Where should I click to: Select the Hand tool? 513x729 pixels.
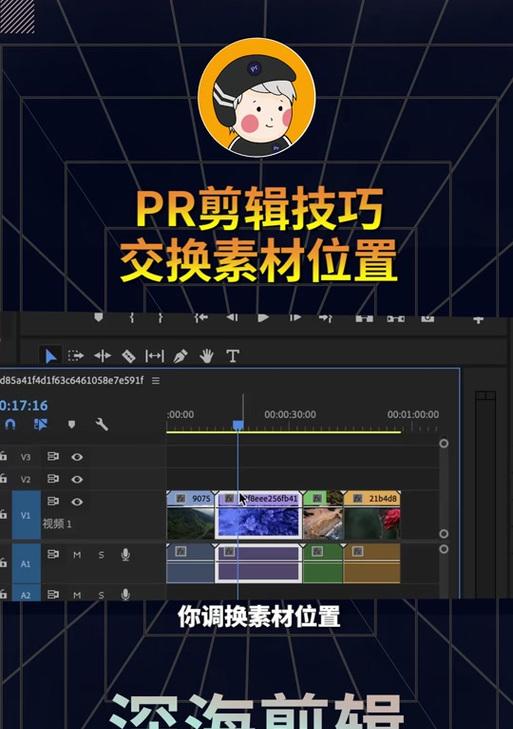click(207, 356)
